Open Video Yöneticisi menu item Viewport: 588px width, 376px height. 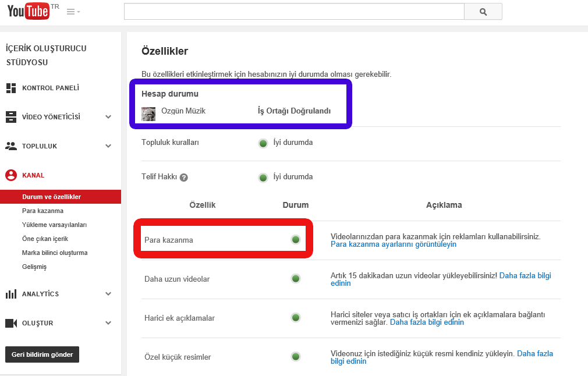51,117
